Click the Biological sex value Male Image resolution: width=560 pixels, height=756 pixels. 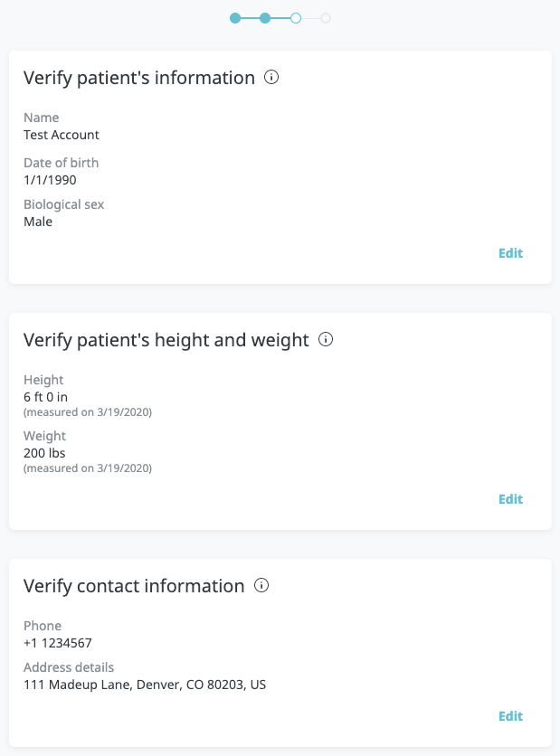point(38,222)
